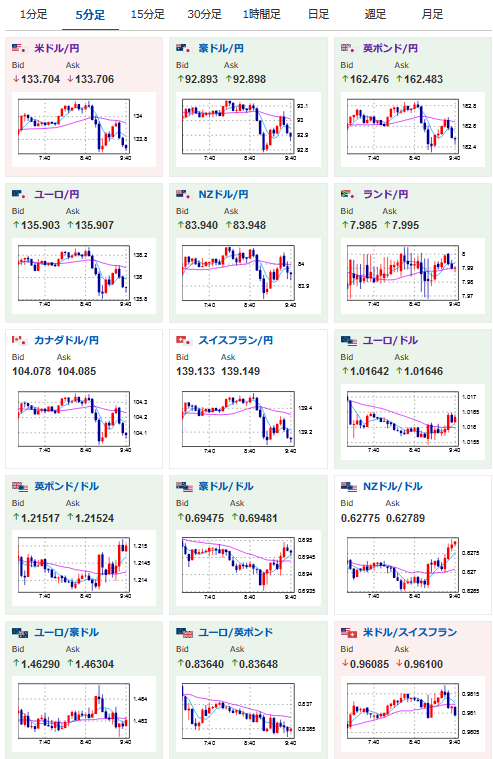Open the ユーロ/豪ドル pair link
Screen dimensions: 493x759
pos(66,633)
